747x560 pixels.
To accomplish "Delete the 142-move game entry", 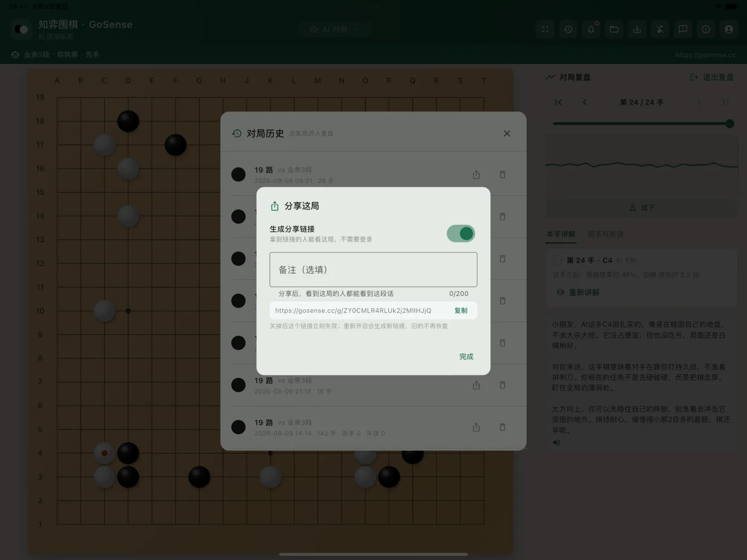I will click(x=502, y=427).
